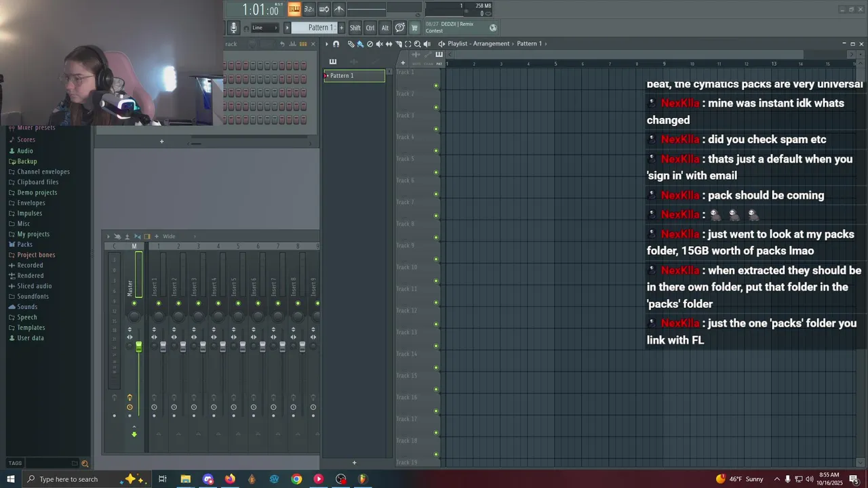Click the browser search magnifier icon
868x488 pixels.
point(85,464)
